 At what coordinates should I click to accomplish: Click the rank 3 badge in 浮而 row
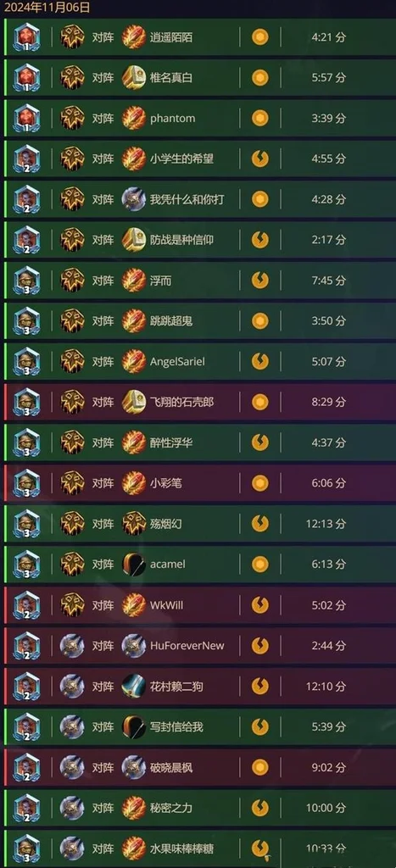(x=26, y=280)
